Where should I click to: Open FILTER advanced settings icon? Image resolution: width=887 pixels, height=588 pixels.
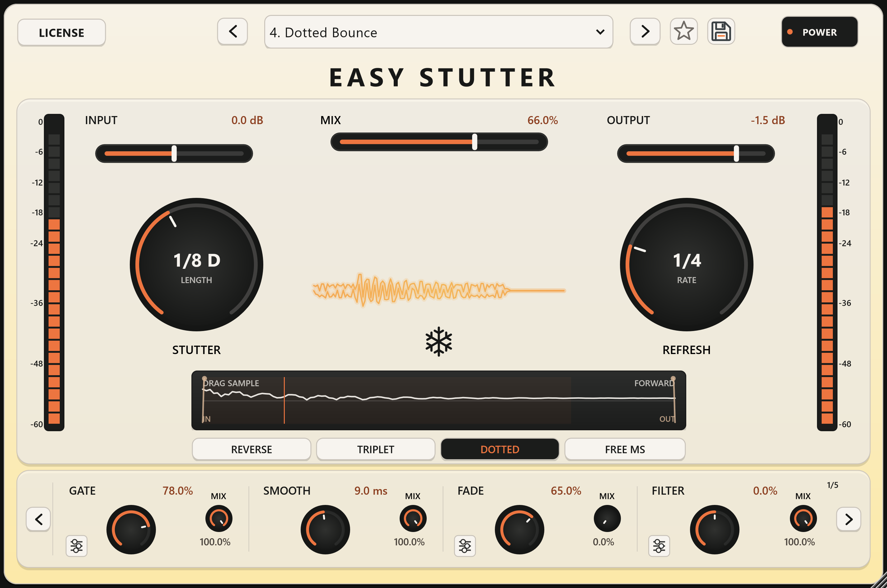[x=659, y=546]
